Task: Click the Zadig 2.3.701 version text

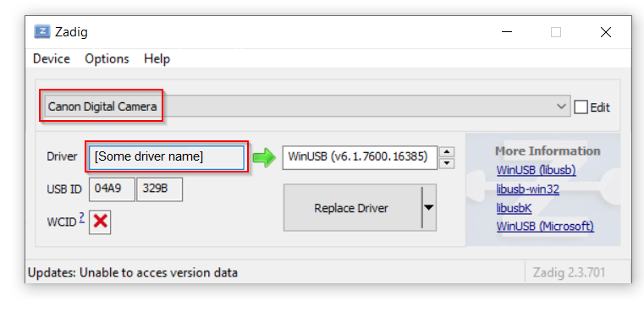Action: (569, 272)
